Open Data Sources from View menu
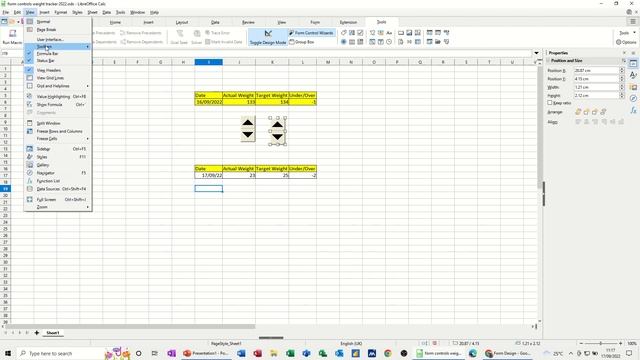 point(58,189)
